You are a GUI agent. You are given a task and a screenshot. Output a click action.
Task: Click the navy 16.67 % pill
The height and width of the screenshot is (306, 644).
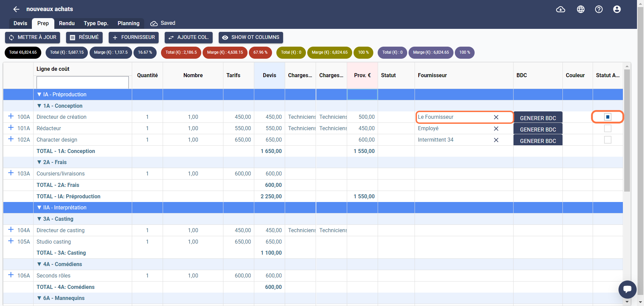[145, 52]
